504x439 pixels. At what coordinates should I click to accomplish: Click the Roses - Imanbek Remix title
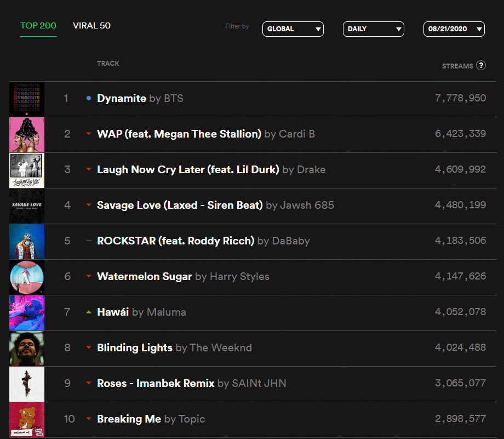tap(156, 384)
